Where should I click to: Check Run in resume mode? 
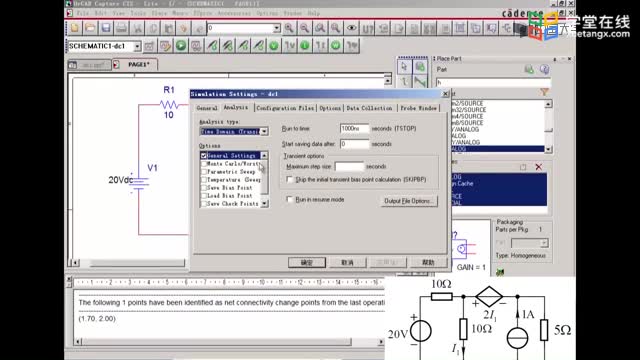290,200
